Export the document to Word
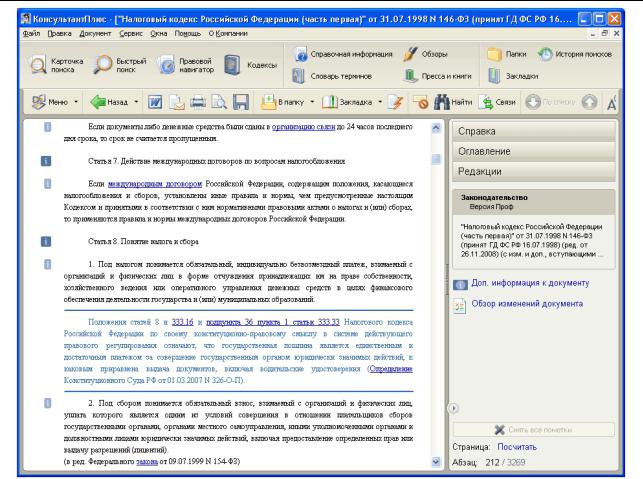 click(155, 102)
